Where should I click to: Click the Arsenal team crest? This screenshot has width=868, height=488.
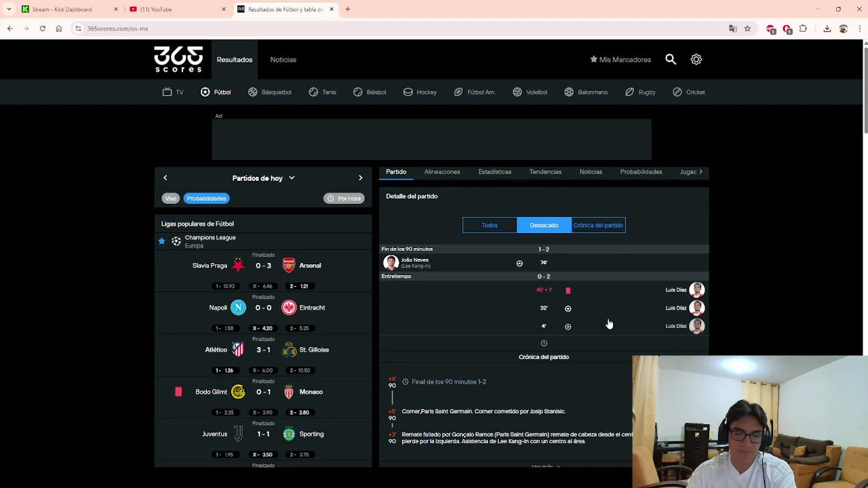click(x=289, y=266)
